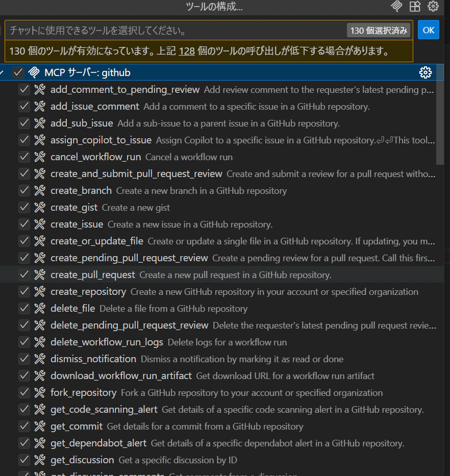Click the MCP server icon next to github

pos(34,72)
